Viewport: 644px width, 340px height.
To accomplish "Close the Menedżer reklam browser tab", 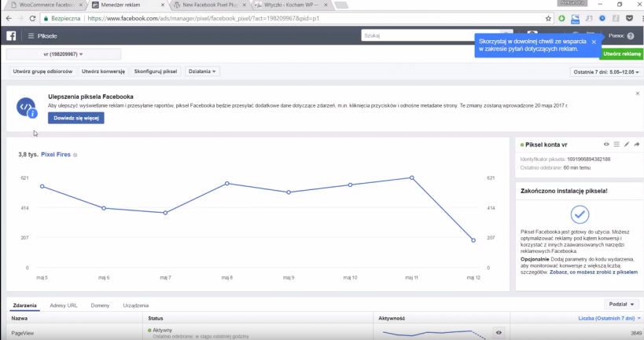I will point(163,5).
